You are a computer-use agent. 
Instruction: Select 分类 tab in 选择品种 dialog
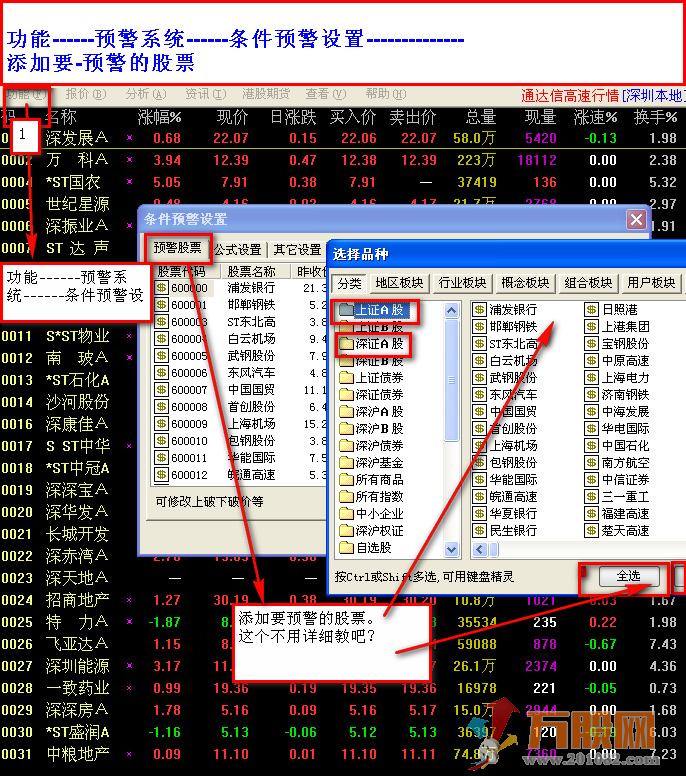click(349, 283)
